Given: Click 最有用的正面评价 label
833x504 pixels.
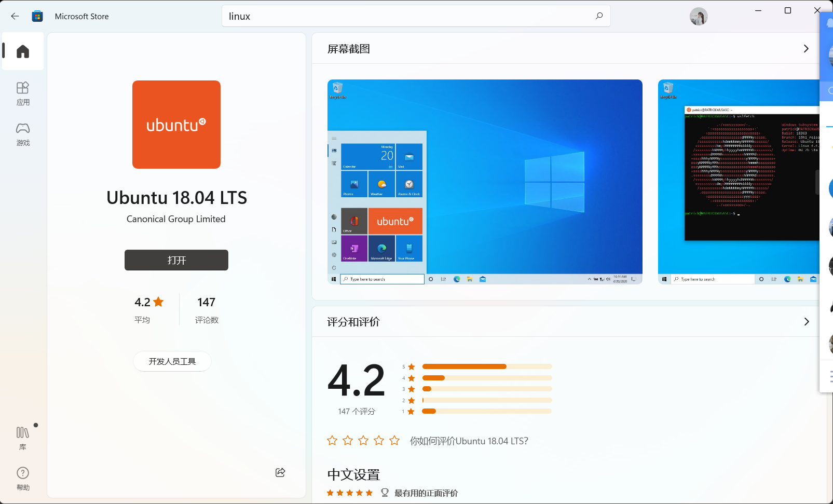Looking at the screenshot, I should (x=426, y=493).
